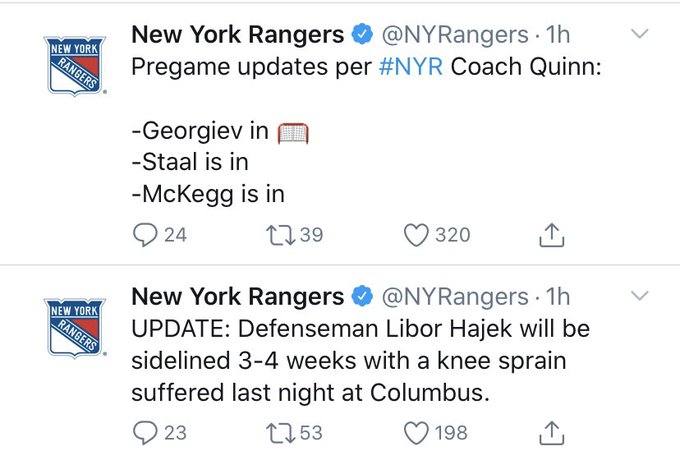Open New York Rangers name on first tweet
This screenshot has height=451, width=680.
point(238,35)
